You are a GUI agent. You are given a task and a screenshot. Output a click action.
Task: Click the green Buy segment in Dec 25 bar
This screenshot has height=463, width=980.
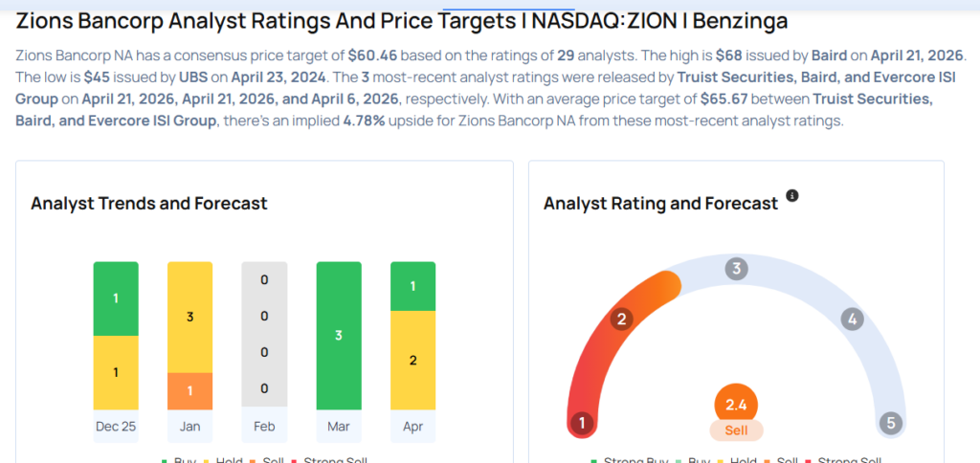click(x=116, y=298)
